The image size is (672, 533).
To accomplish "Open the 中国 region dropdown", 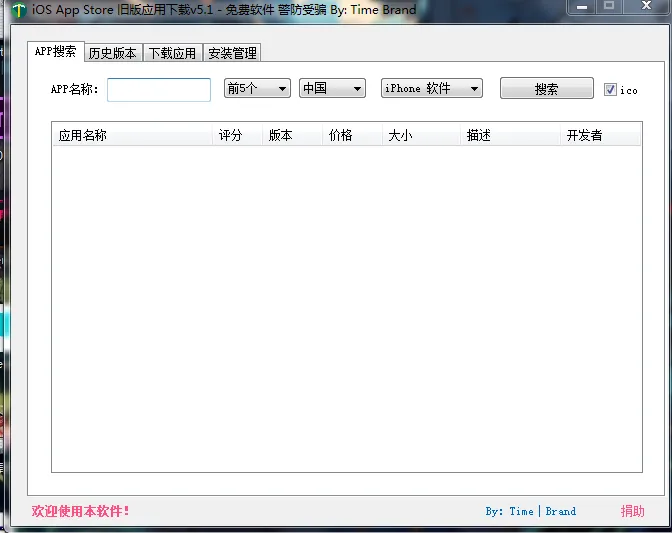I will [x=332, y=88].
